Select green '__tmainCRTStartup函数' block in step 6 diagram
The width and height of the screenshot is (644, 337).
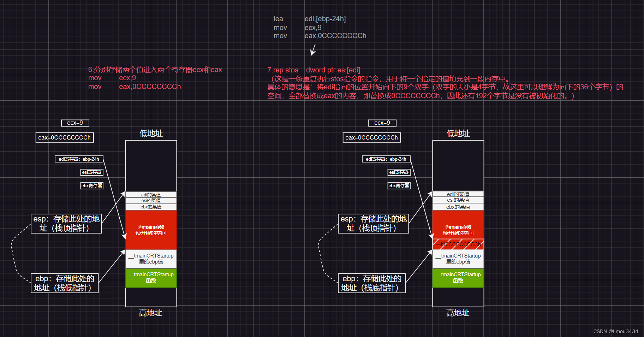tap(151, 278)
